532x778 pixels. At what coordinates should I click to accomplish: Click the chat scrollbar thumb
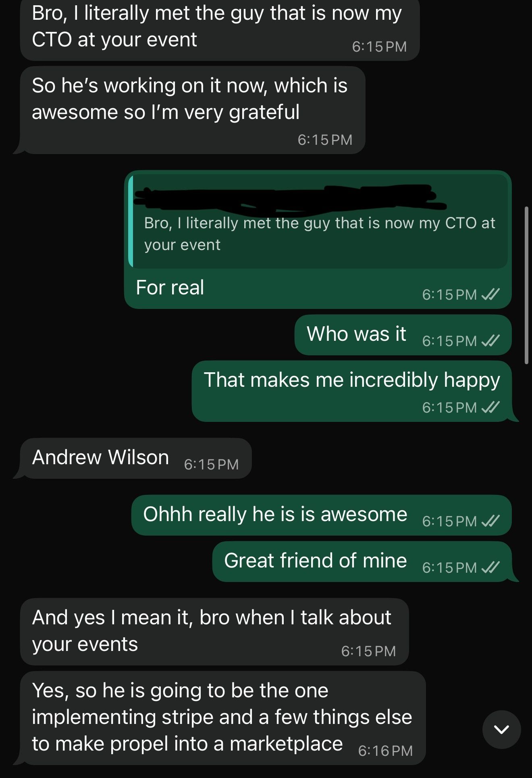[x=526, y=286]
